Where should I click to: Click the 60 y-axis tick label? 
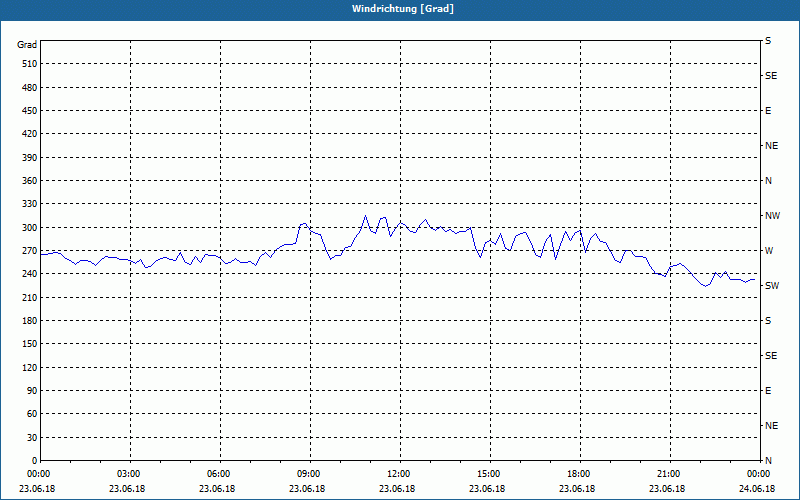coord(32,414)
